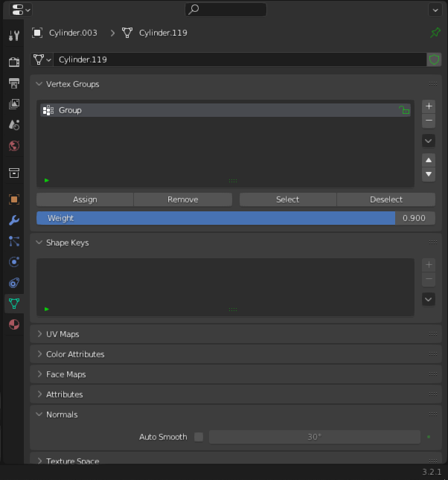Collapse the Normals panel
Viewport: 448px width, 480px height.
point(39,415)
